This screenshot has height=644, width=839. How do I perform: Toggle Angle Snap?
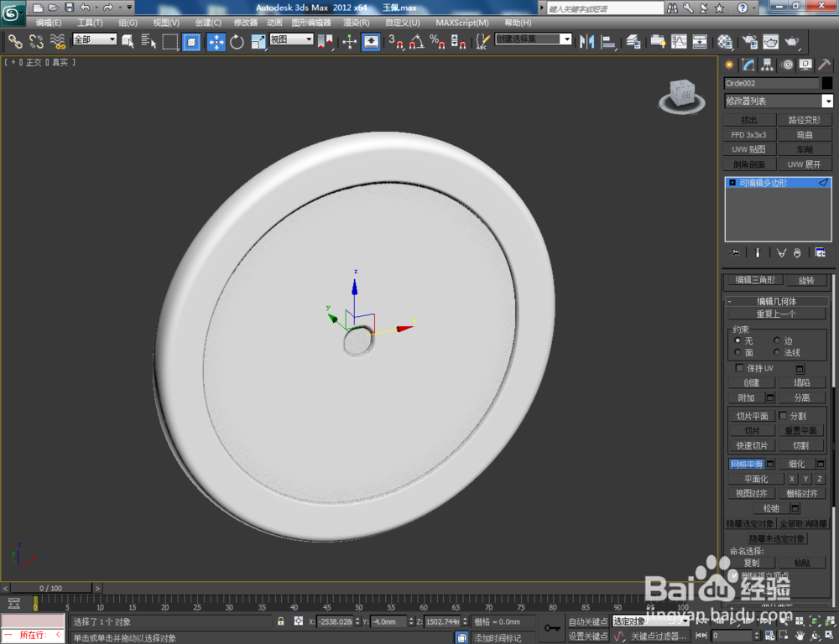pyautogui.click(x=417, y=42)
